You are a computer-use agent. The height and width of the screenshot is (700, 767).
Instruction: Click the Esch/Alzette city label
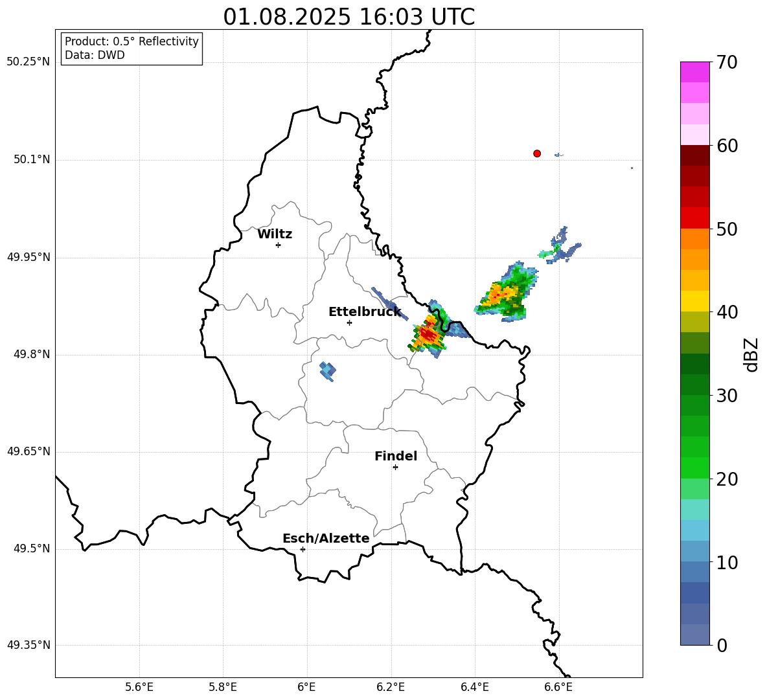(326, 538)
